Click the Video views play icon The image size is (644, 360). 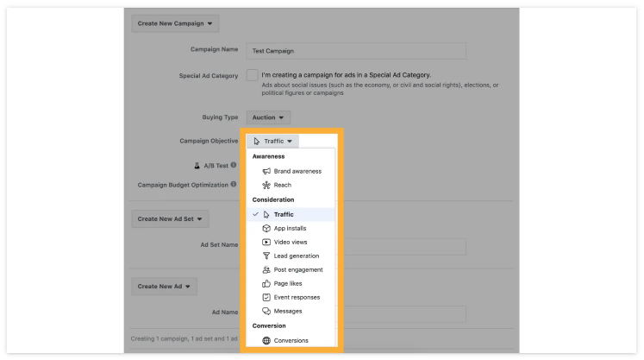pyautogui.click(x=266, y=242)
